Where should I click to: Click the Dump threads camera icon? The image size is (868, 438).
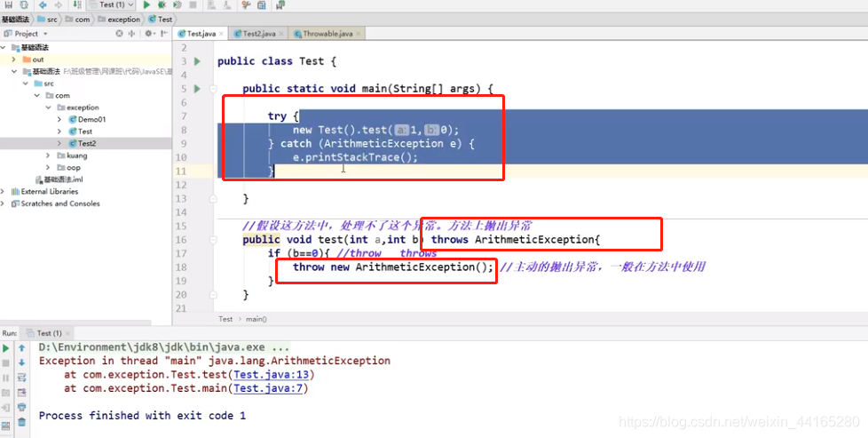6,393
